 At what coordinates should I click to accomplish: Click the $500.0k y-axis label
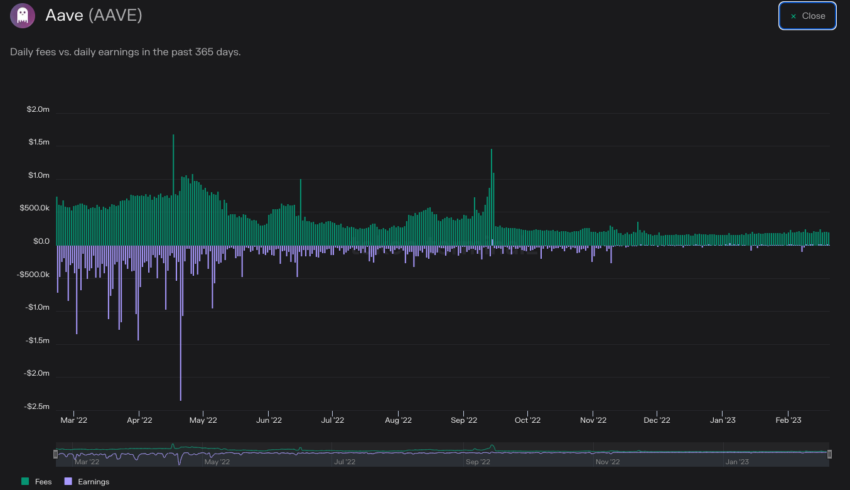point(35,208)
